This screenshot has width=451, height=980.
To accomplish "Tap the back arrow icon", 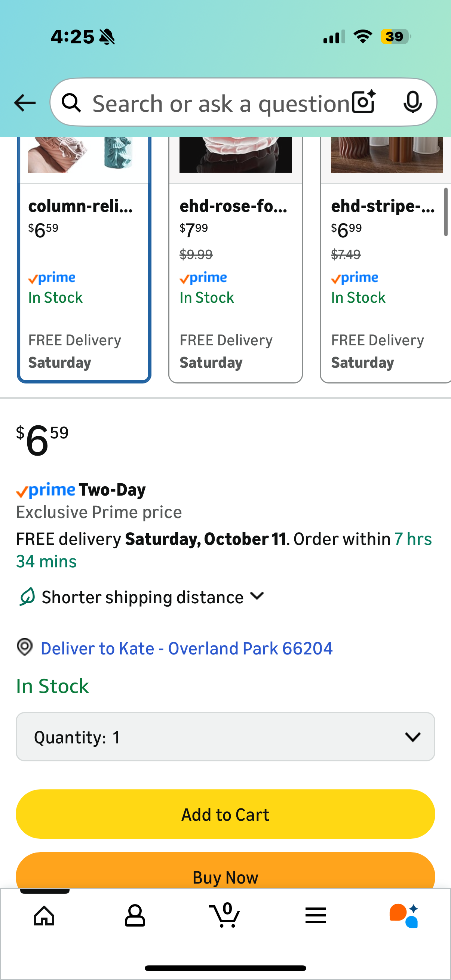I will click(25, 103).
